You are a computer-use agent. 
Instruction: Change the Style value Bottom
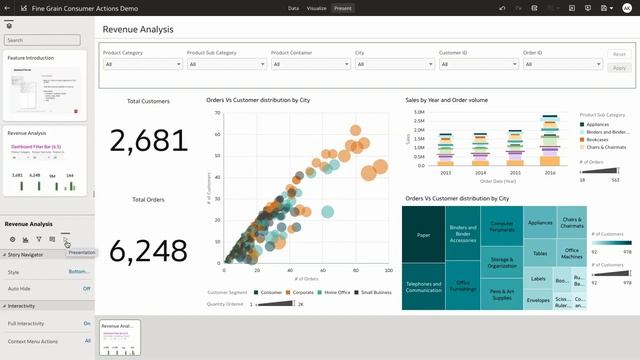(79, 271)
